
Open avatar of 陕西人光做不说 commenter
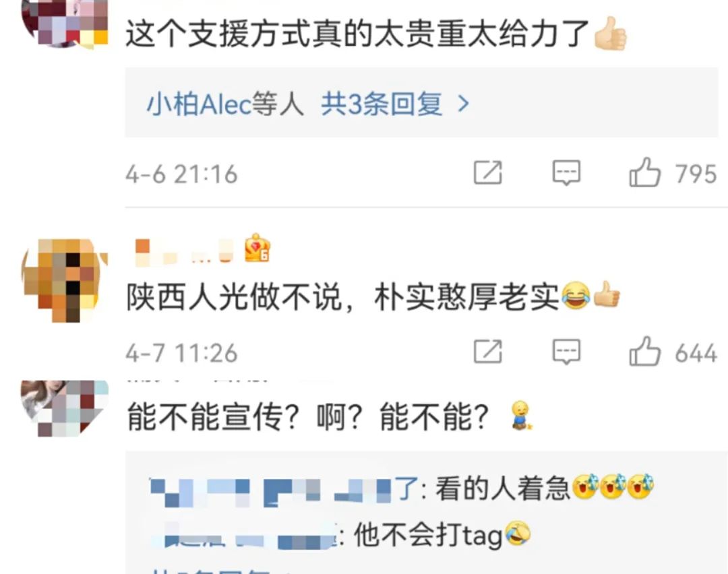(x=65, y=280)
